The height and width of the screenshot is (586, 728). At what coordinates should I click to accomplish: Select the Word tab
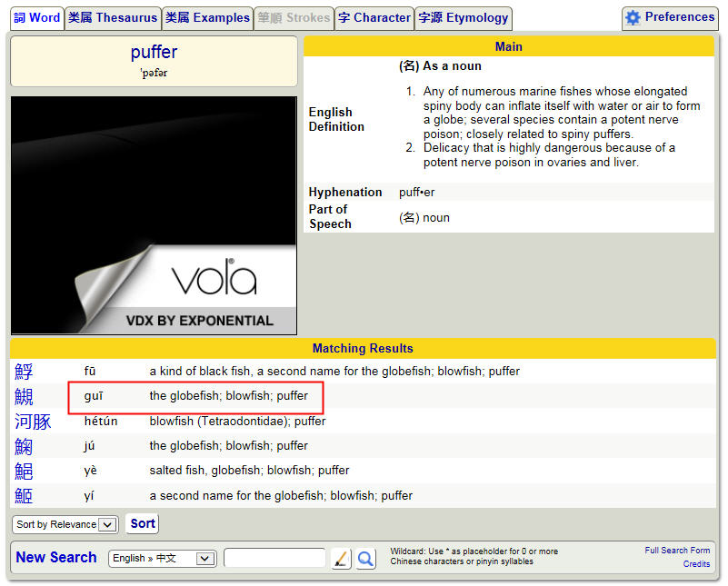click(37, 18)
